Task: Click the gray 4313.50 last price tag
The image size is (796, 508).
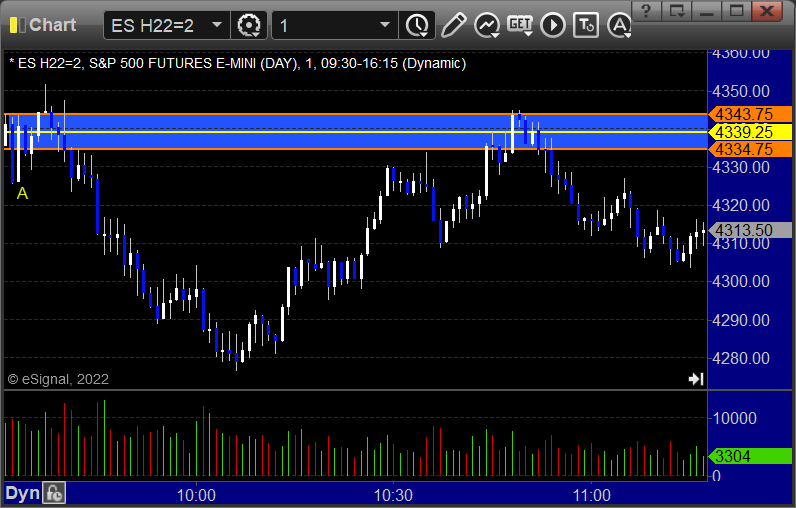Action: click(750, 230)
